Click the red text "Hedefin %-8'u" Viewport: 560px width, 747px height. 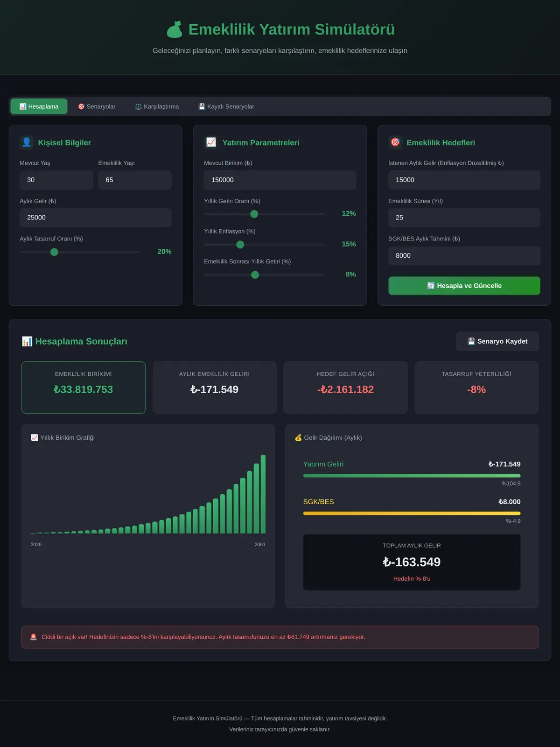412,579
